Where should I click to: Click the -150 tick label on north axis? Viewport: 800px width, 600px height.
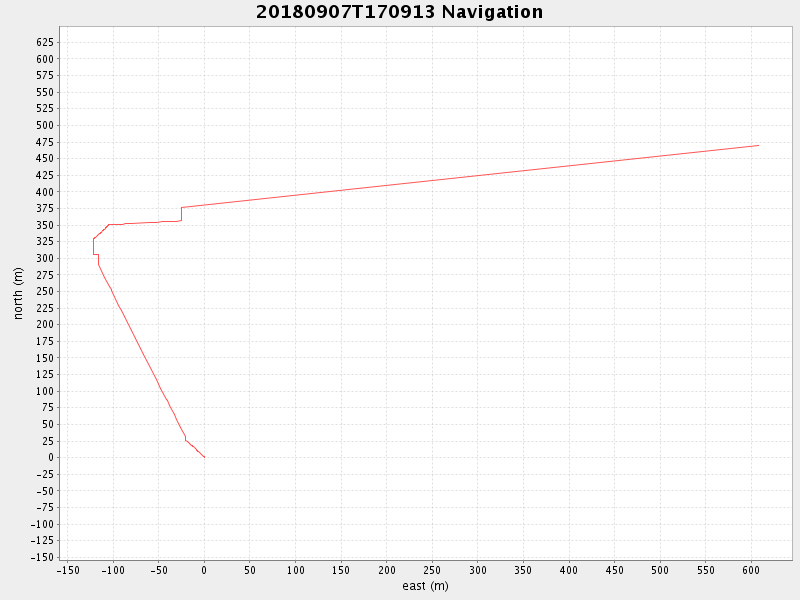point(40,557)
